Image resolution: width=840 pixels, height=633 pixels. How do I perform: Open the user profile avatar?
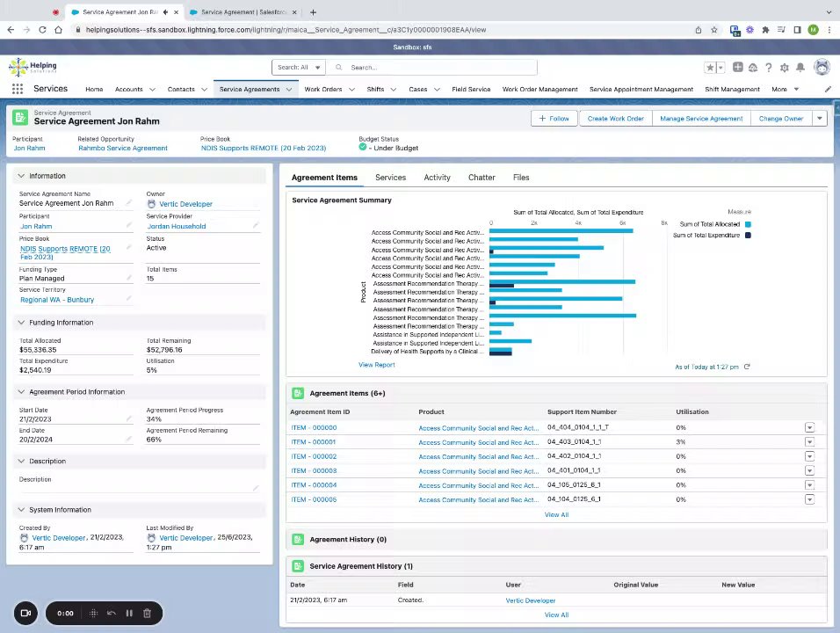point(822,67)
